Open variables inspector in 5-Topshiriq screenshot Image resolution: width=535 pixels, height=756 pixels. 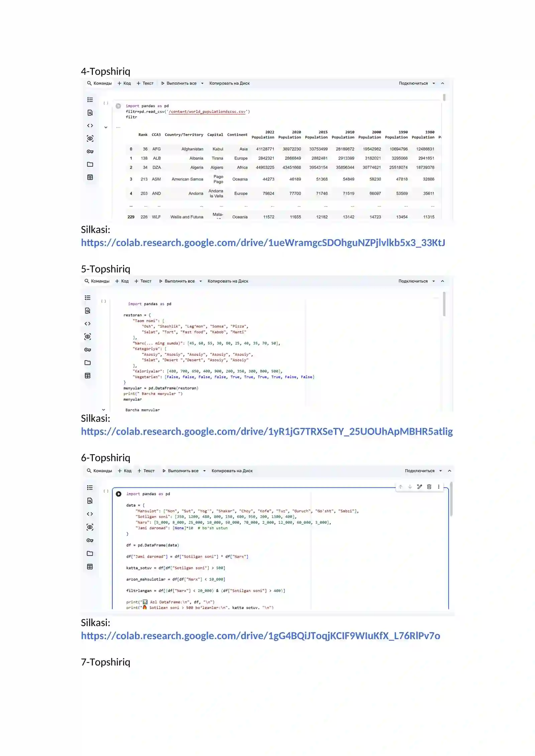point(88,337)
